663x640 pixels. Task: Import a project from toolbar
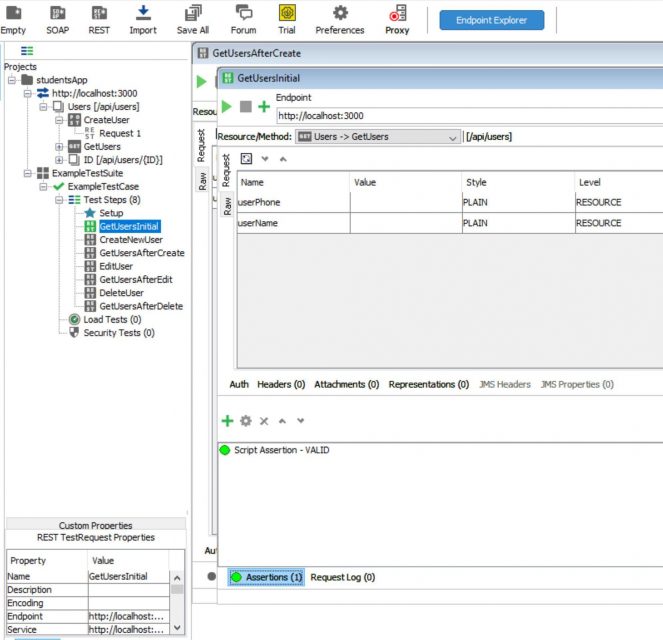point(143,20)
